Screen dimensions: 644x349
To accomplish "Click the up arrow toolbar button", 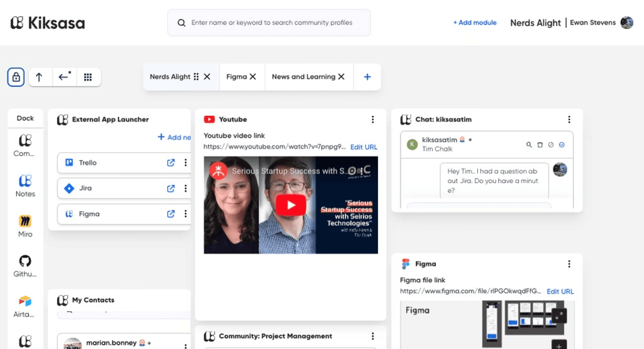I will (39, 77).
